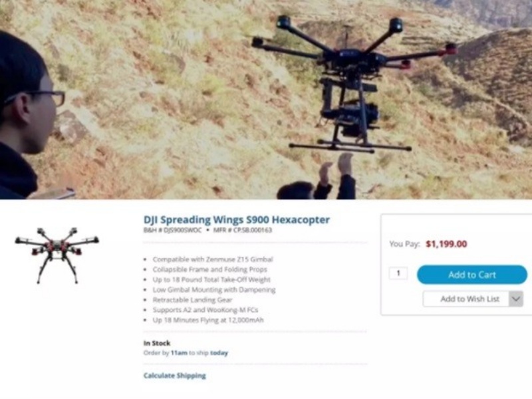Select the MFR # CP.SB.000163 text
This screenshot has height=399, width=532.
coord(242,230)
